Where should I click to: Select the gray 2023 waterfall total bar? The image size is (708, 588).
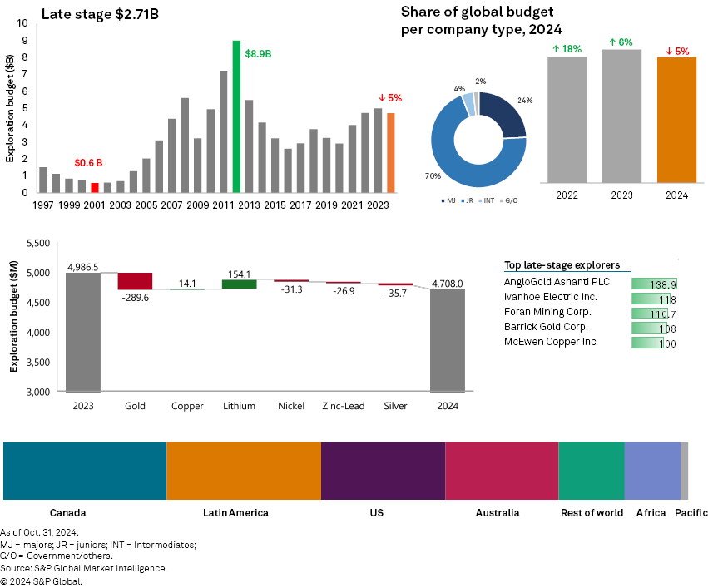point(83,332)
